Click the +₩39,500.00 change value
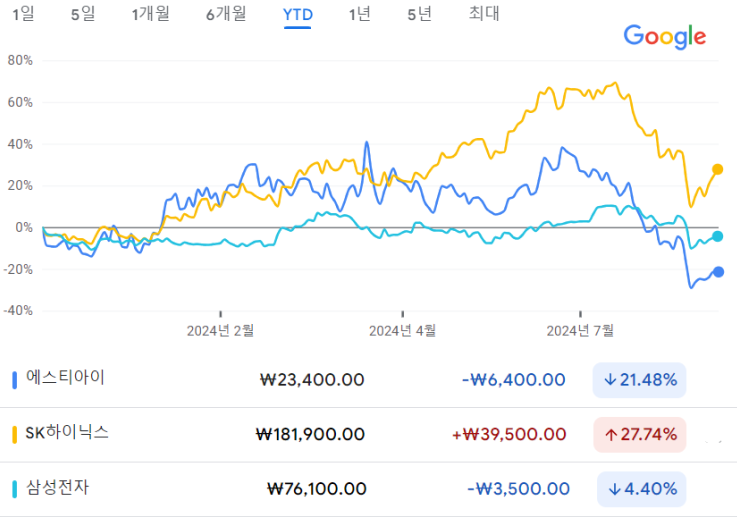 point(509,435)
